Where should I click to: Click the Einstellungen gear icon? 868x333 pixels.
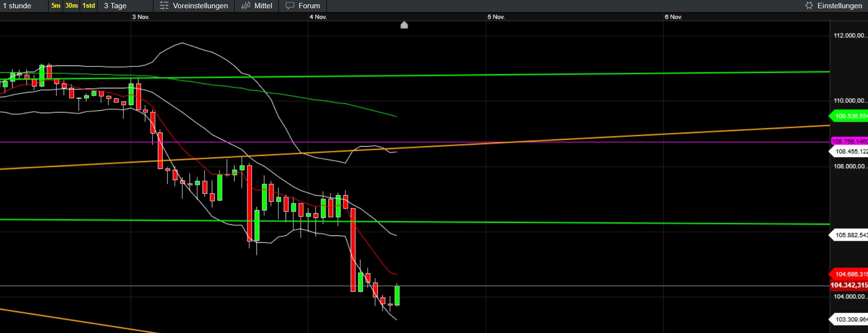click(x=809, y=5)
